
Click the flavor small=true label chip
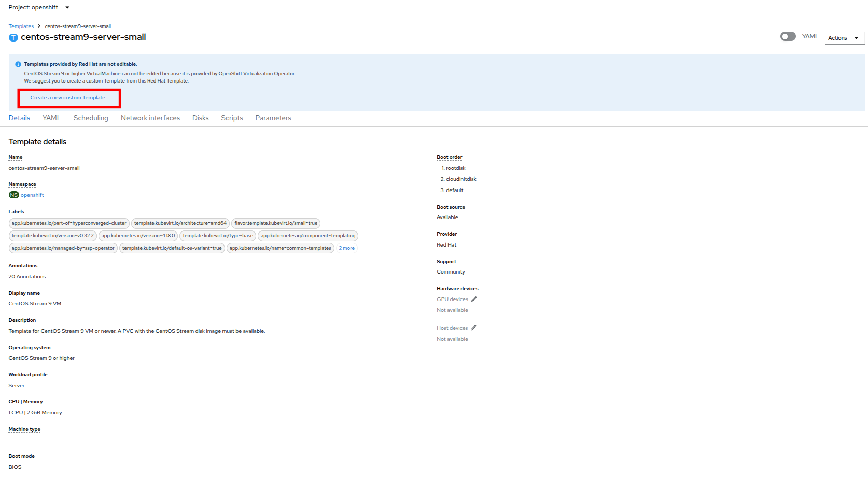275,223
